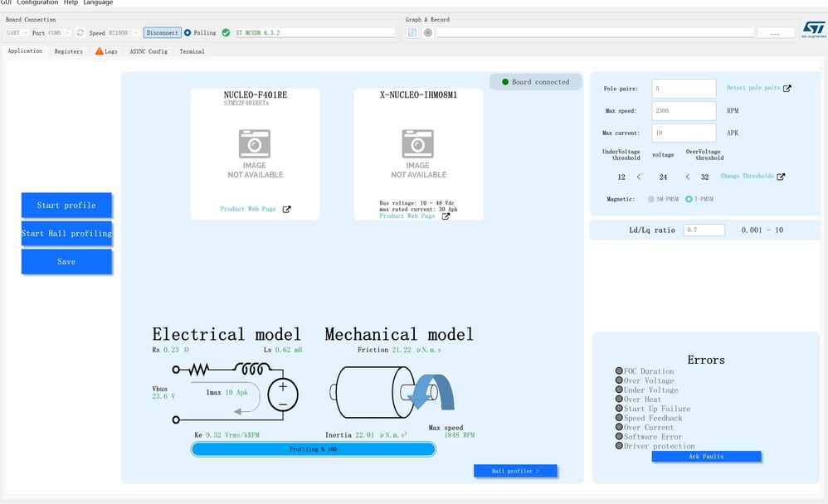Click the Max current input field
Viewport: 828px width, 504px height.
coord(684,133)
